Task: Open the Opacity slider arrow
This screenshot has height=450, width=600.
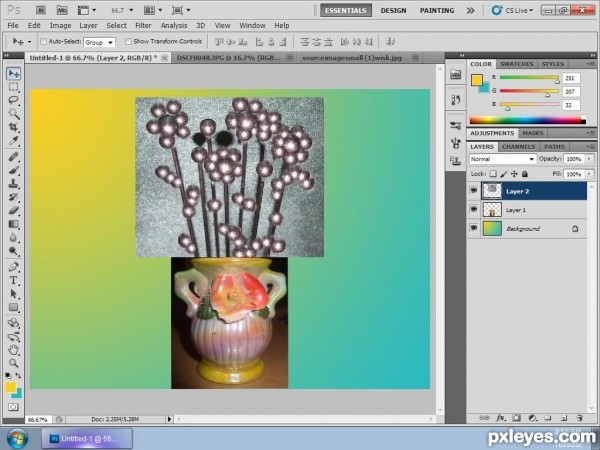Action: pos(589,158)
